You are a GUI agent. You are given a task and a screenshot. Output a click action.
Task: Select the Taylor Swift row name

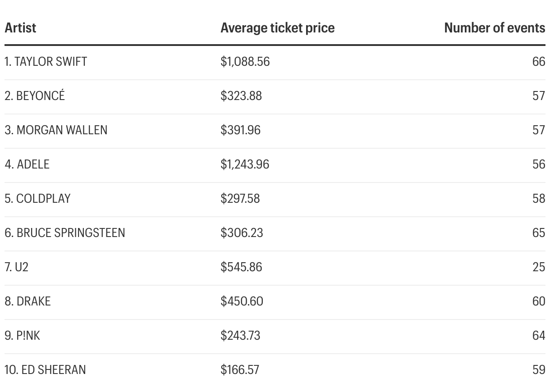(46, 62)
